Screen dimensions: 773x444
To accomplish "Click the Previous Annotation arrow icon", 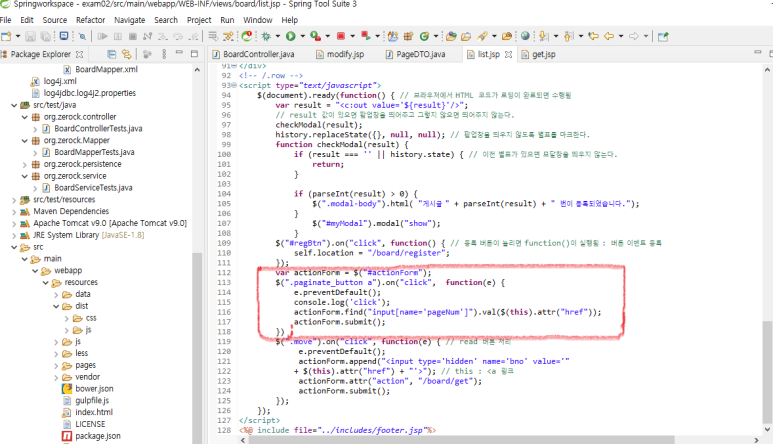I will coord(568,36).
